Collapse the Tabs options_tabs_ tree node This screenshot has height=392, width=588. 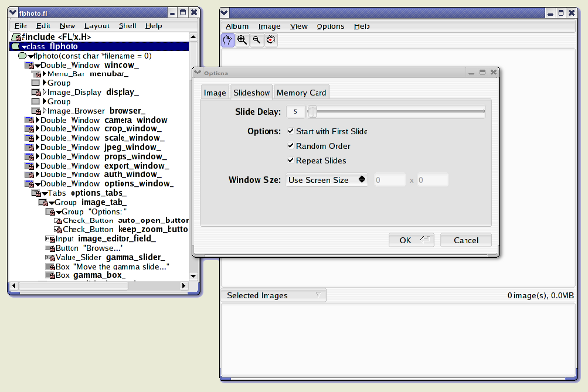37,193
